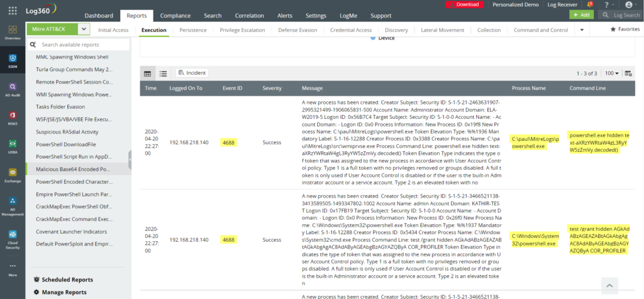This screenshot has height=299, width=644.
Task: Collapse the reports side panel handle
Action: 130,161
